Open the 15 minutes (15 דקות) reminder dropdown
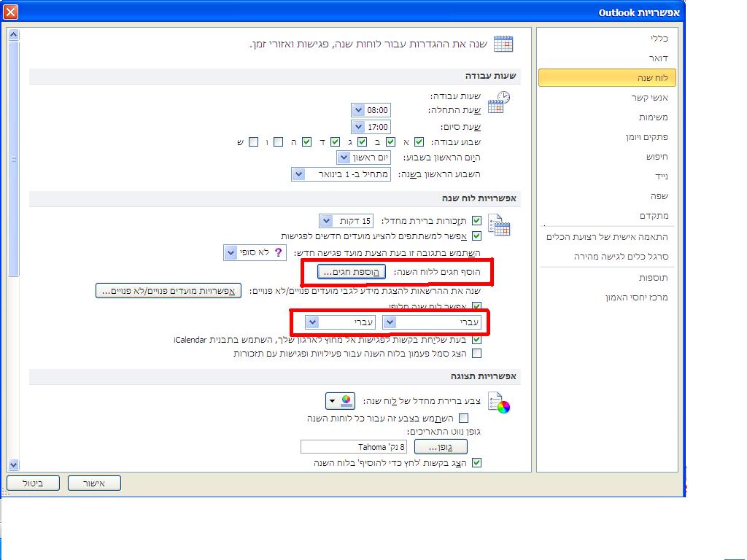Viewport: 747px width, 560px height. [326, 221]
